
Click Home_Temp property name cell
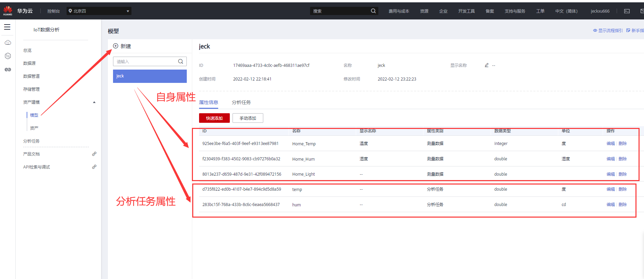[304, 144]
